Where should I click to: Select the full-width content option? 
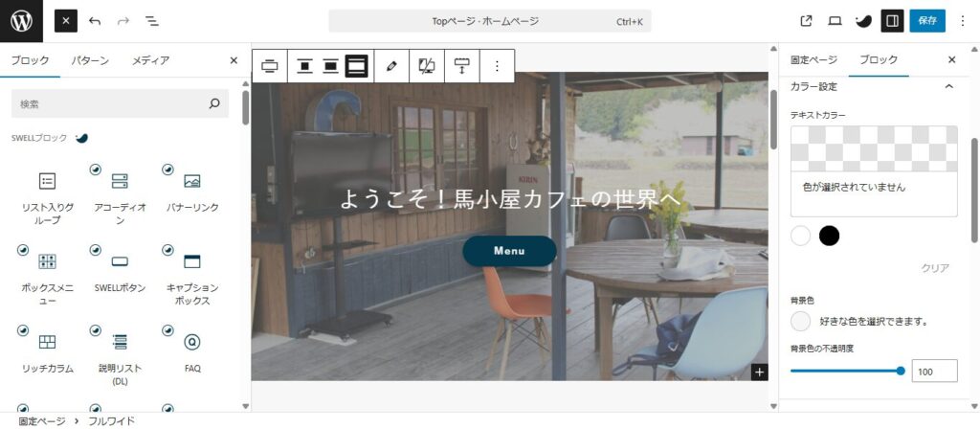coord(357,66)
